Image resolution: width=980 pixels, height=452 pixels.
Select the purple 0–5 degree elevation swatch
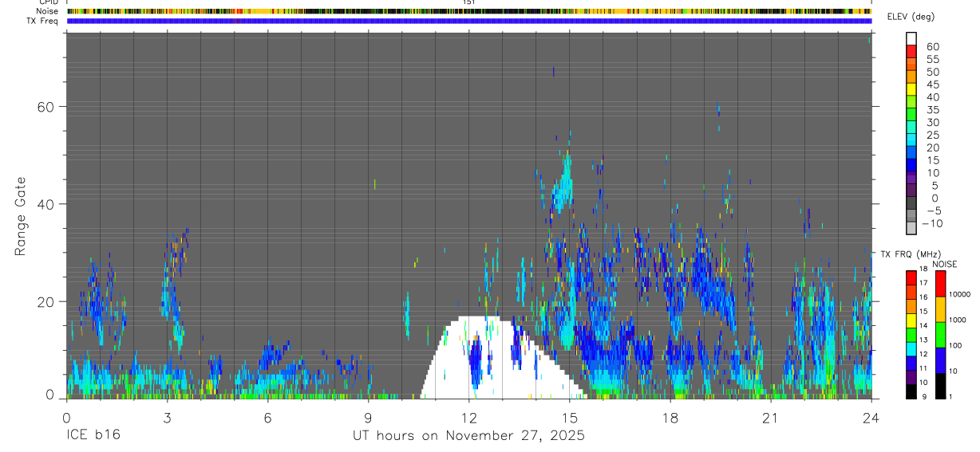click(911, 191)
